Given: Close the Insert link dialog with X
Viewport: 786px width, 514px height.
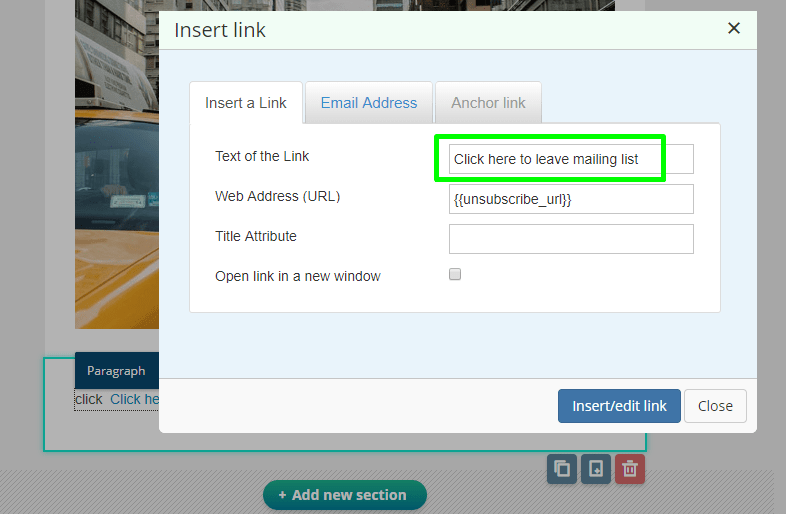Looking at the screenshot, I should pos(733,28).
